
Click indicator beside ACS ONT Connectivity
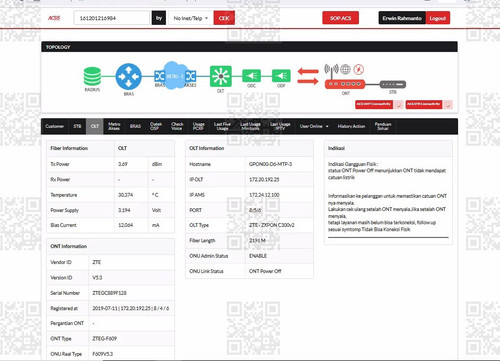pos(399,105)
